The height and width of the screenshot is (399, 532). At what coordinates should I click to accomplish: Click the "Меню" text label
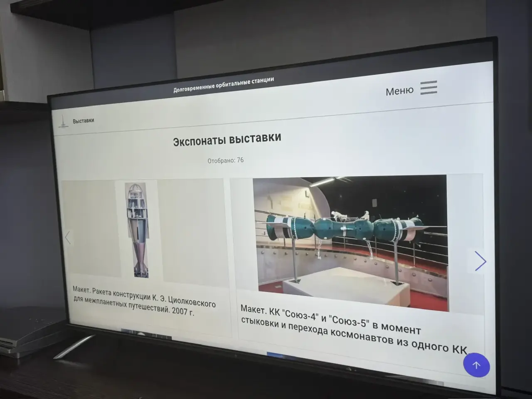click(x=399, y=91)
